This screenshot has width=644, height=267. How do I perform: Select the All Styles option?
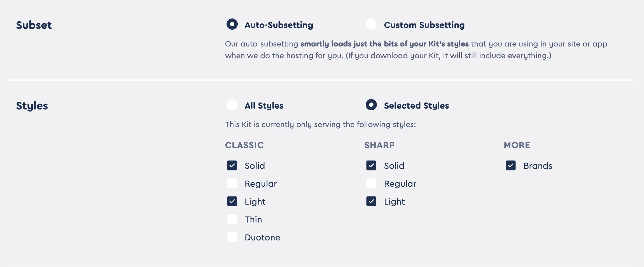click(x=232, y=105)
